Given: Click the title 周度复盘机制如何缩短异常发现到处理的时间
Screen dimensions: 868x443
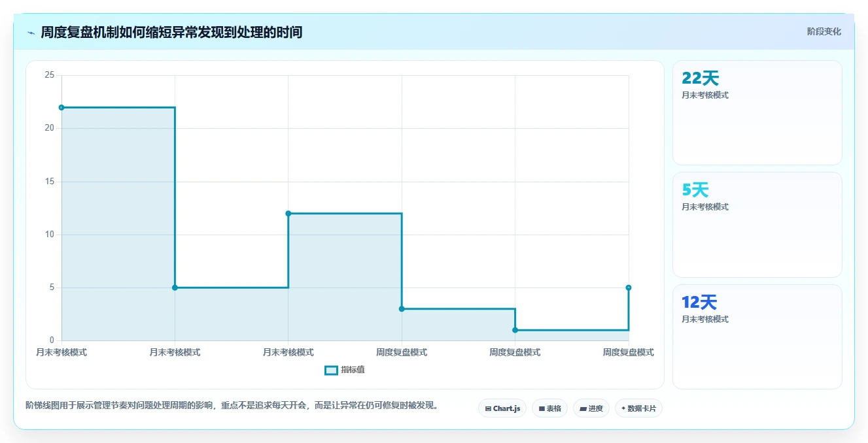Looking at the screenshot, I should pos(171,32).
